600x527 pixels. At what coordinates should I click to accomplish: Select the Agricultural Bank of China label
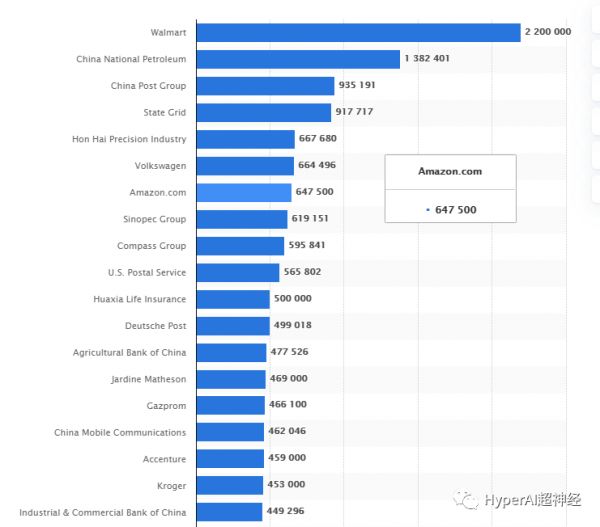click(x=129, y=352)
